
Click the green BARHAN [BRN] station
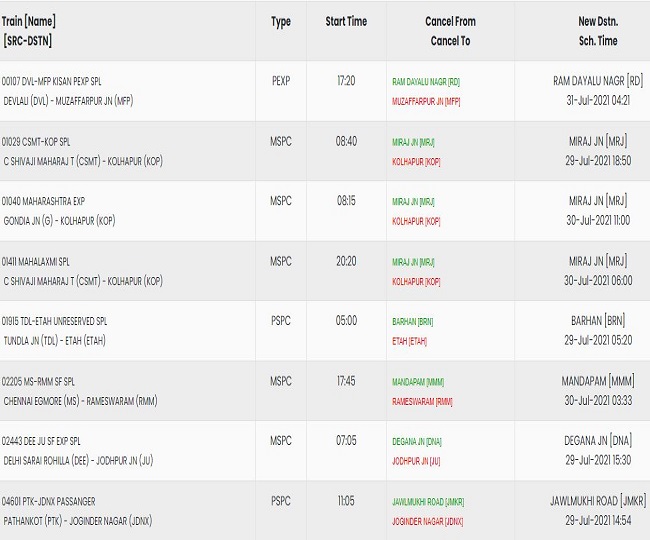(412, 322)
